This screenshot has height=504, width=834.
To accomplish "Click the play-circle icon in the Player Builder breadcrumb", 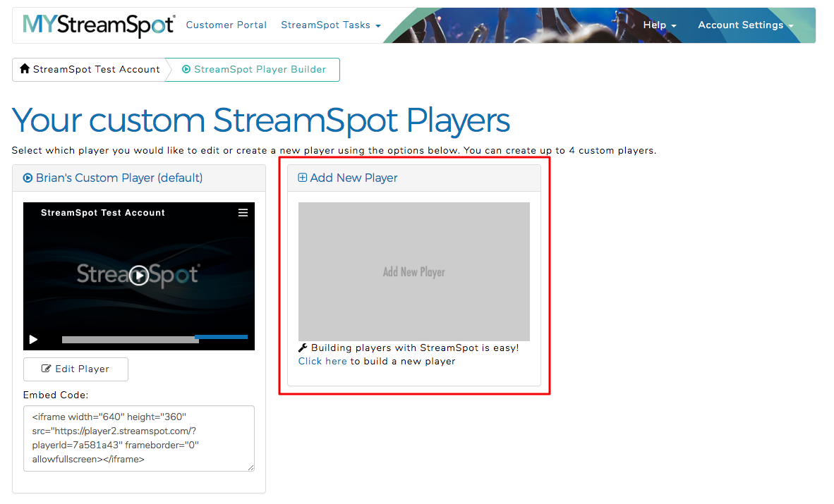I will (x=186, y=69).
